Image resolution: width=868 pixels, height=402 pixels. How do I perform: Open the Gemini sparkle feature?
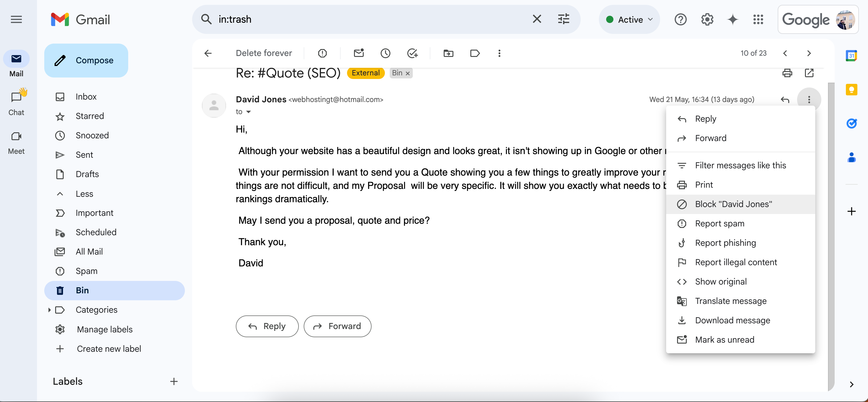point(732,20)
